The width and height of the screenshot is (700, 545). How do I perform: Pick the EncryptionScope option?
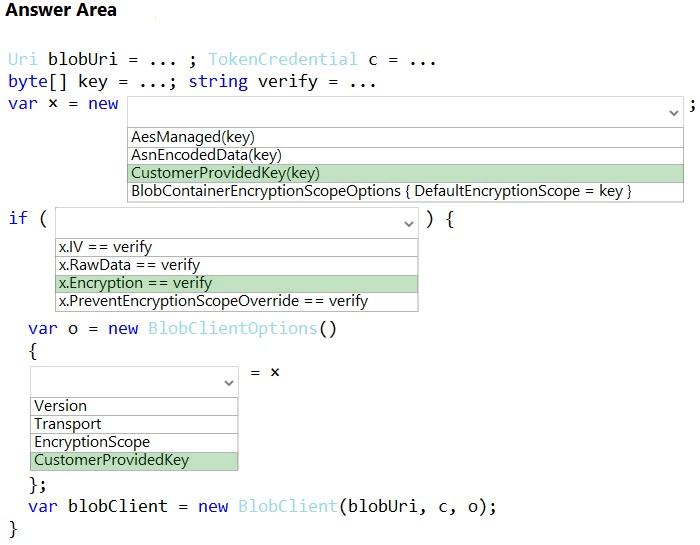click(x=92, y=442)
